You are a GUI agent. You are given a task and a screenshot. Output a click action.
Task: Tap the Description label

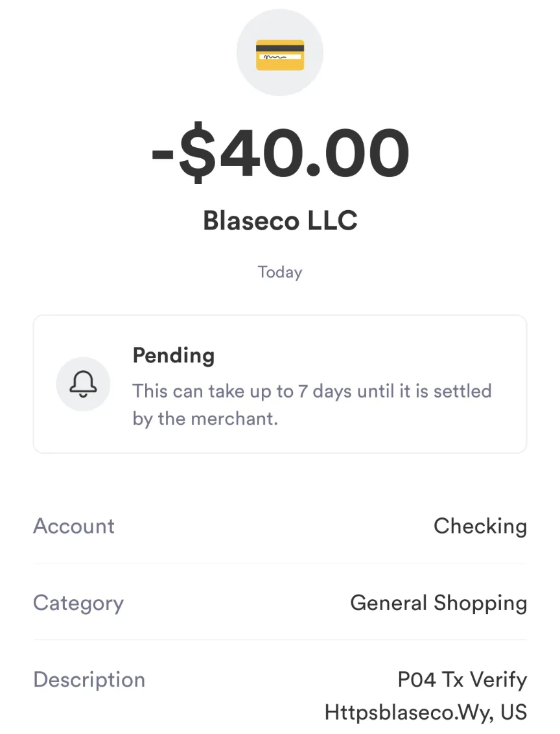(x=89, y=680)
